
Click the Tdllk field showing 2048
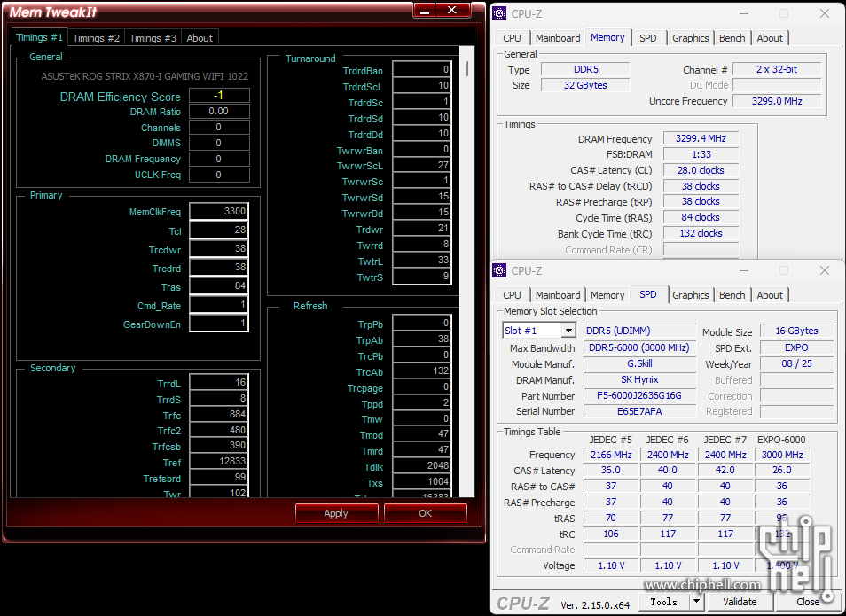(x=422, y=466)
